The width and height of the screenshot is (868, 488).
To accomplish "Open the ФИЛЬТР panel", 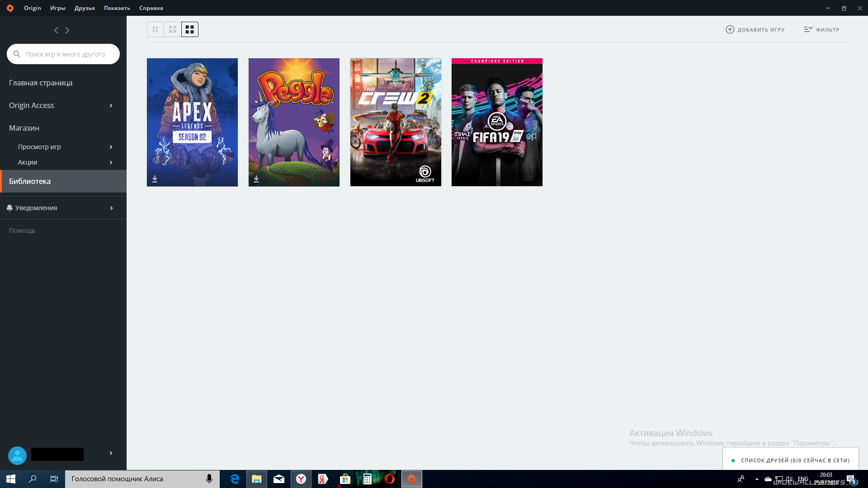I will (827, 30).
